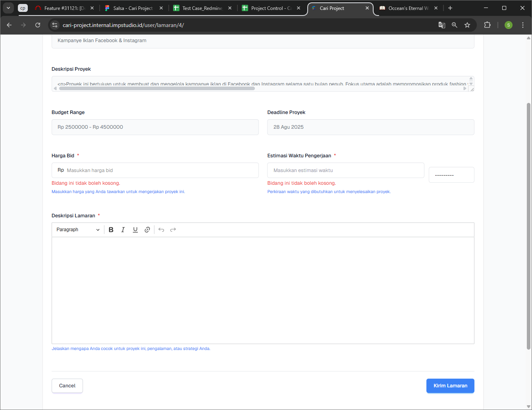Reload the current page
The width and height of the screenshot is (532, 410).
(x=38, y=25)
